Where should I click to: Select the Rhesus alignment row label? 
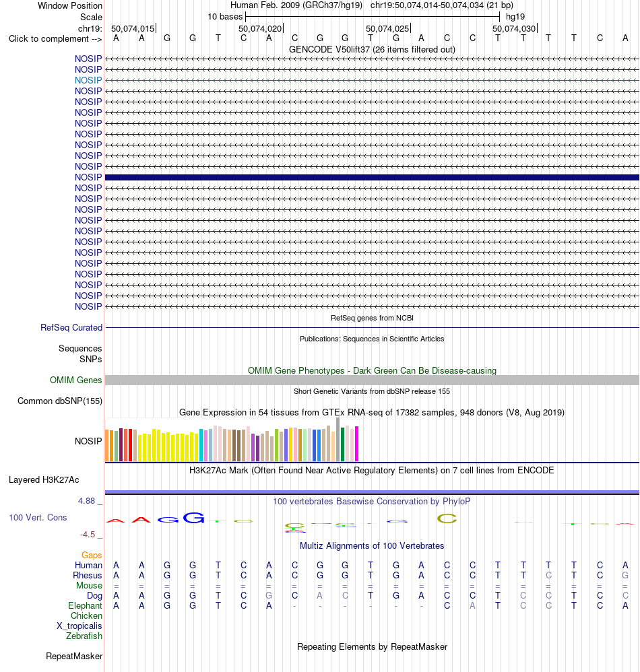coord(88,576)
